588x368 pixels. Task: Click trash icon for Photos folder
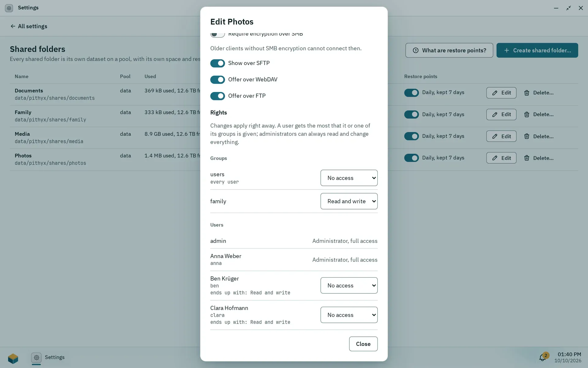point(527,158)
